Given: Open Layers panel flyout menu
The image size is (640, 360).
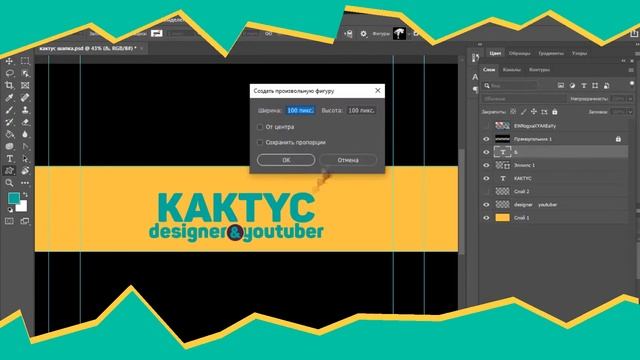Looking at the screenshot, I should pos(631,70).
